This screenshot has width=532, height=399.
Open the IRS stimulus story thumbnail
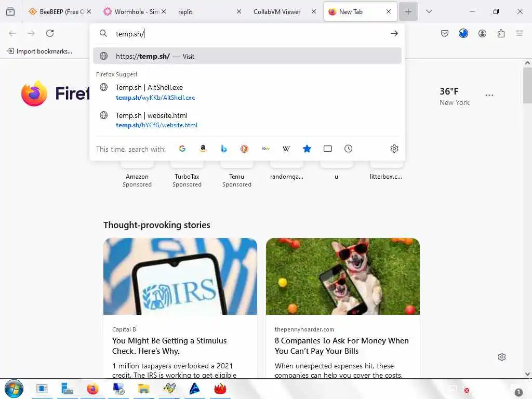click(180, 276)
